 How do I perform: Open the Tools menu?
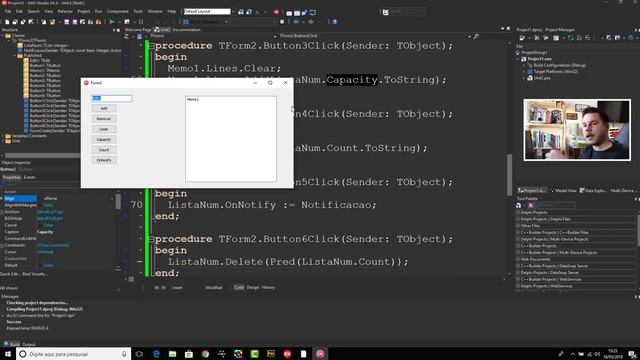(x=138, y=11)
